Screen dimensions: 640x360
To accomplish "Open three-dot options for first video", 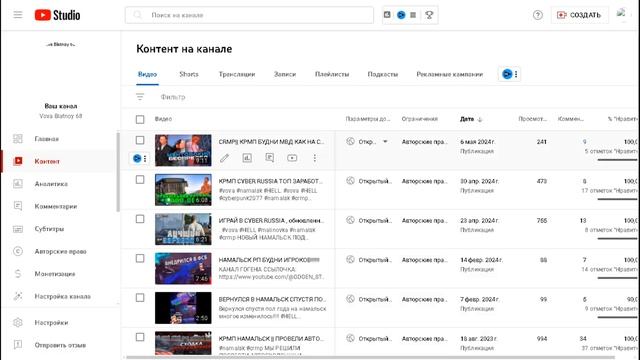I will click(x=315, y=158).
